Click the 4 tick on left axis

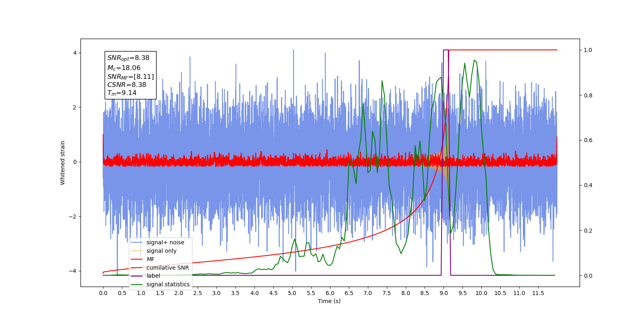click(x=75, y=53)
